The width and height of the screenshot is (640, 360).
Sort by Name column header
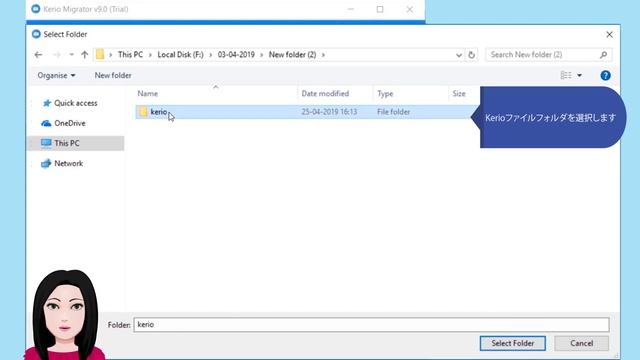point(147,93)
